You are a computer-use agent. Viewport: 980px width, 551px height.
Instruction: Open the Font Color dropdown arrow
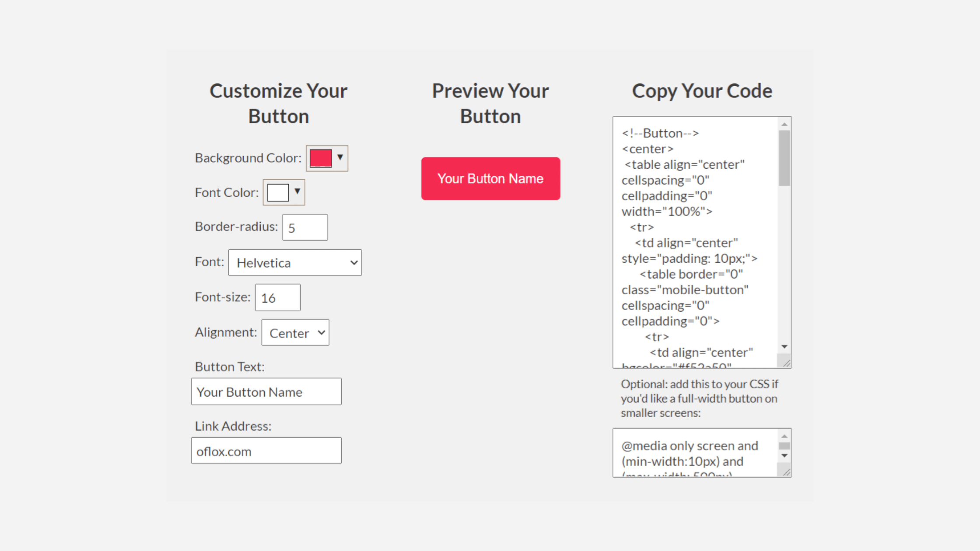click(297, 192)
